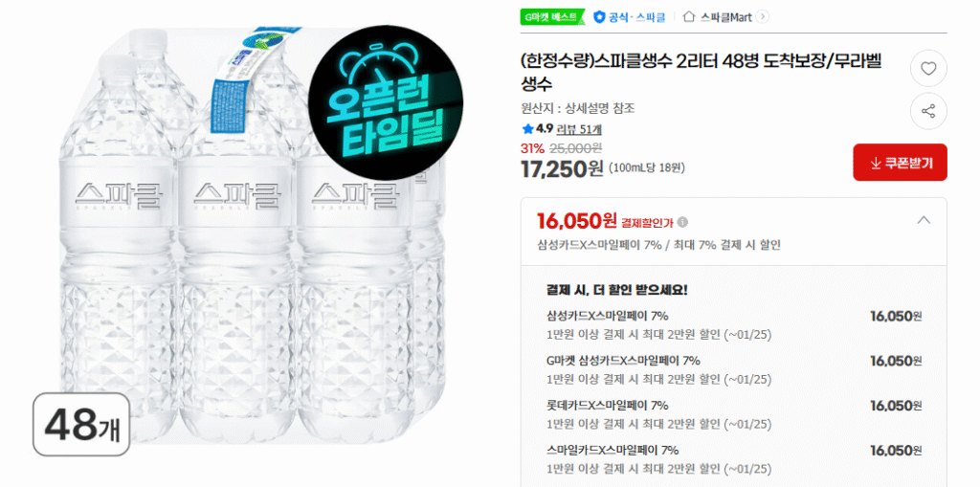Viewport: 980px width, 487px height.
Task: Open the 스파클Mart shop arrow
Action: coord(762,16)
